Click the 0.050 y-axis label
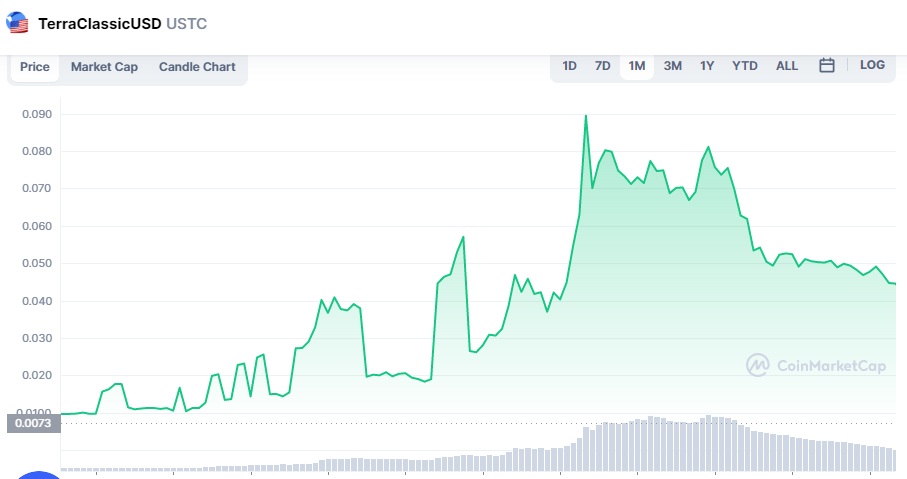907x479 pixels. [37, 263]
